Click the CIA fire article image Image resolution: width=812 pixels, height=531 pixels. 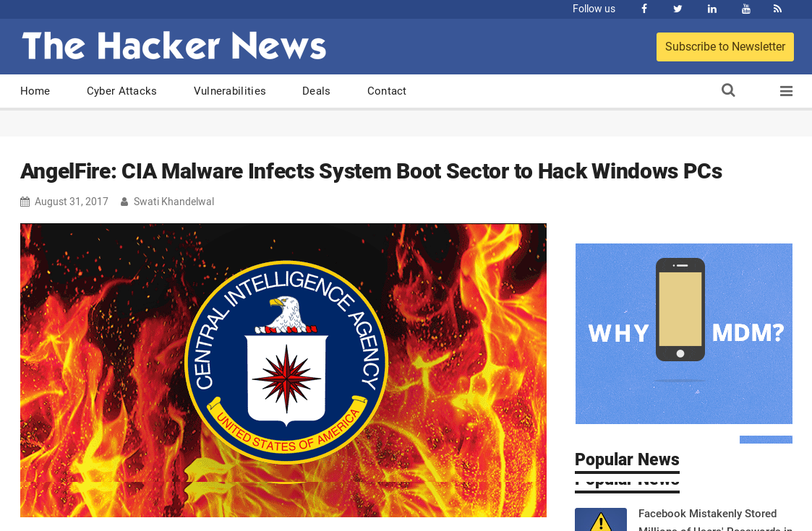click(x=283, y=370)
